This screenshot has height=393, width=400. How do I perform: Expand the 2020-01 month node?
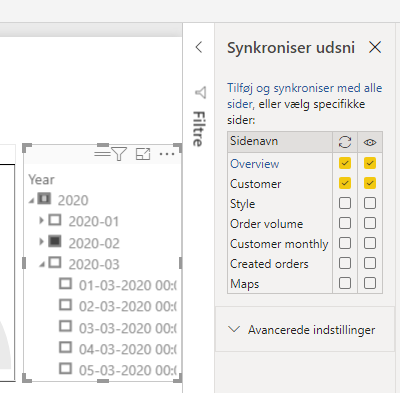coord(41,220)
